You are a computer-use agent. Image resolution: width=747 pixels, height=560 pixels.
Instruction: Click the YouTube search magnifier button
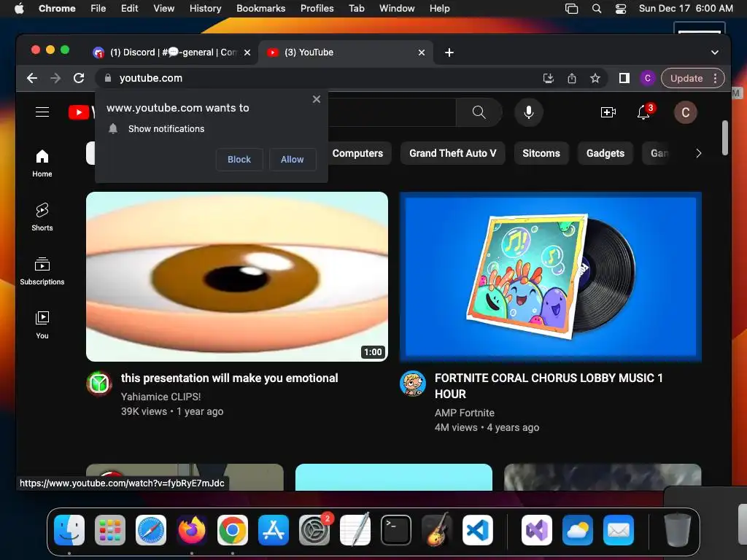click(x=479, y=112)
